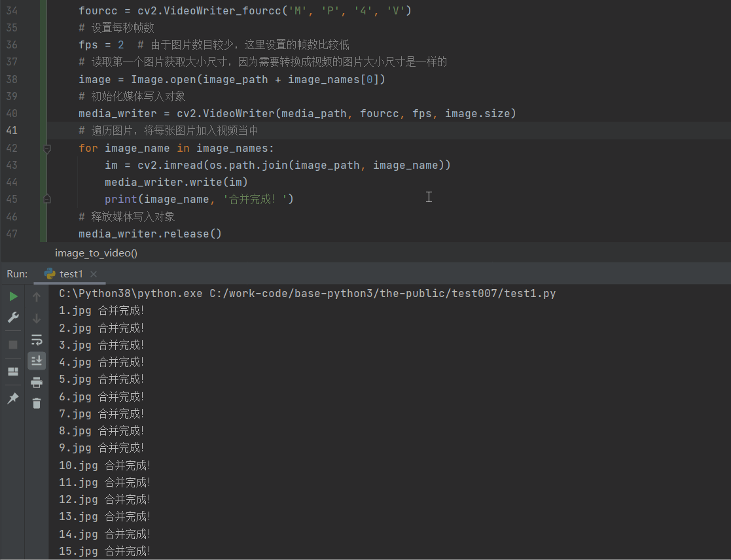Click the restore layout icon in Run panel
This screenshot has height=560, width=731.
coord(13,372)
